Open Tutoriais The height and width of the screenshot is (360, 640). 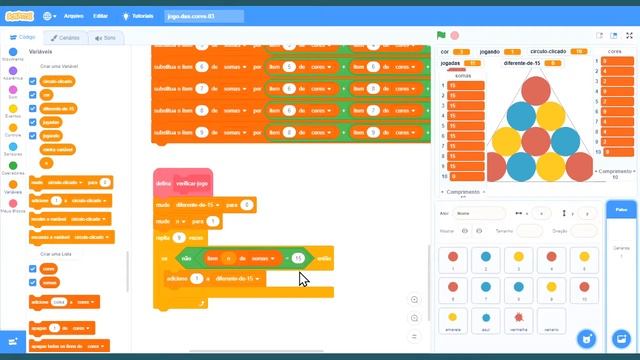[138, 16]
